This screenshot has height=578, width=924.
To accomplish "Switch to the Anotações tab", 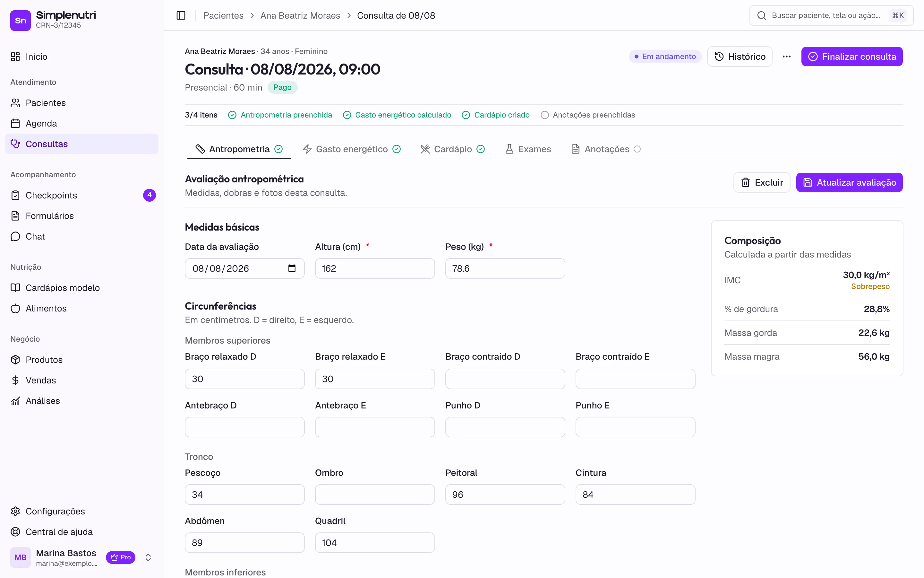I will [606, 149].
